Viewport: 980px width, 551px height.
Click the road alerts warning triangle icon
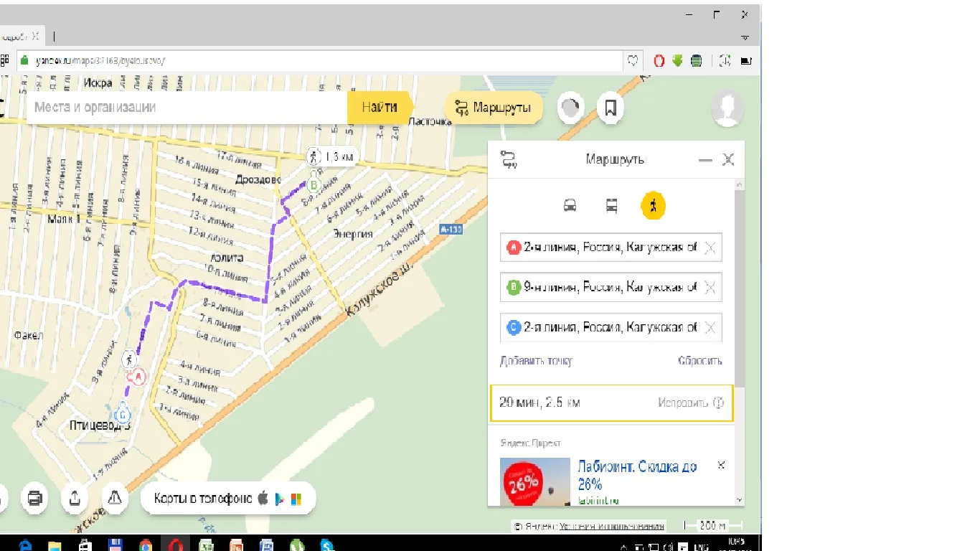115,498
